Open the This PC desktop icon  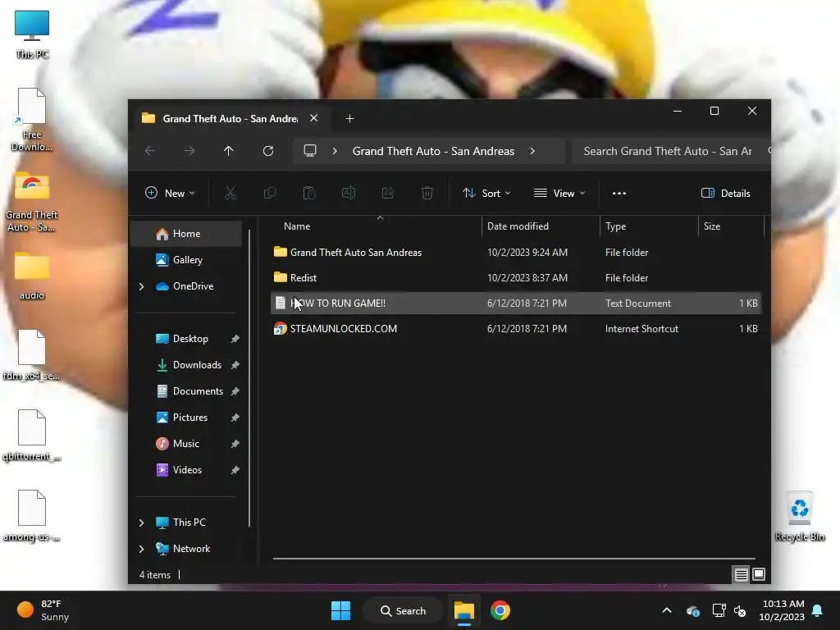(x=32, y=34)
